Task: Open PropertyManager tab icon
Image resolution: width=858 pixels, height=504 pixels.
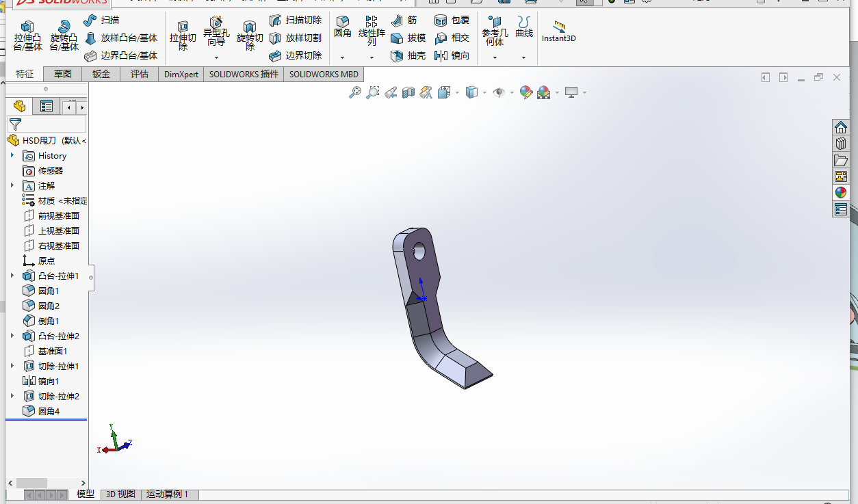Action: pyautogui.click(x=46, y=106)
